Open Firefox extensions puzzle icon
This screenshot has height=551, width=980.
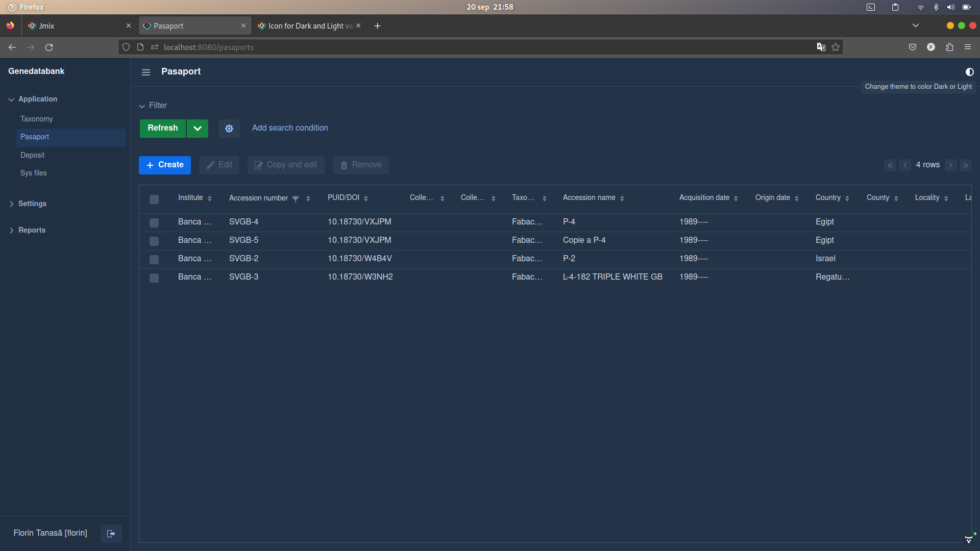tap(949, 47)
